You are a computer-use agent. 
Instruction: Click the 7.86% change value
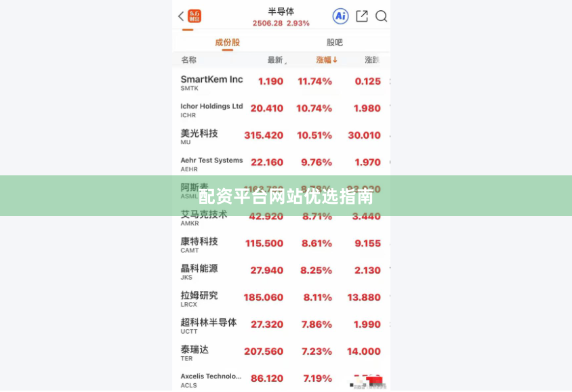(x=316, y=324)
